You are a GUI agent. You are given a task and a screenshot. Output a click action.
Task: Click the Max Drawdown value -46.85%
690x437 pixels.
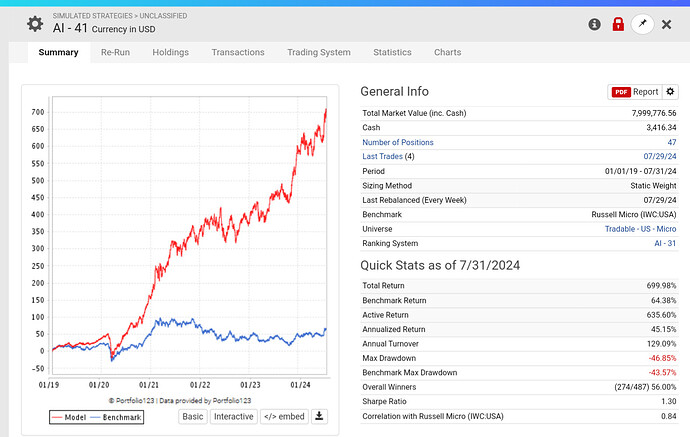click(663, 358)
